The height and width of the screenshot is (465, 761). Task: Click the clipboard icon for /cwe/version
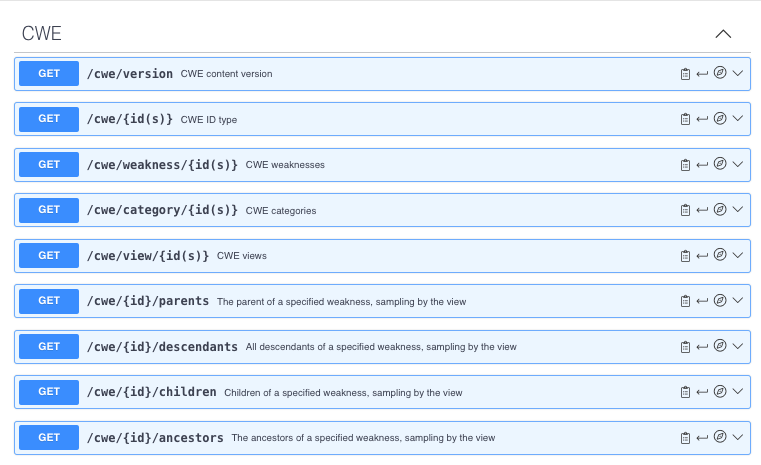(x=685, y=74)
